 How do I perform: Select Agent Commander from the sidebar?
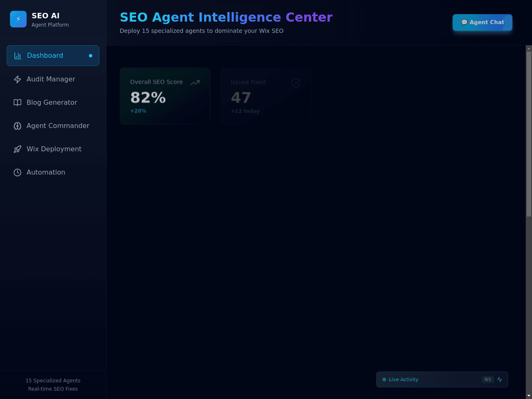(53, 126)
